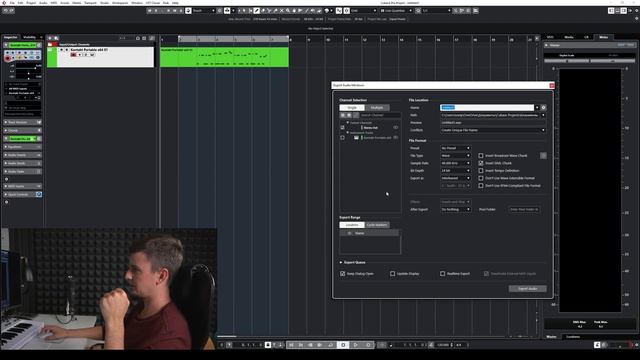Open the Preset dropdown in File Format
The width and height of the screenshot is (640, 360).
(456, 148)
